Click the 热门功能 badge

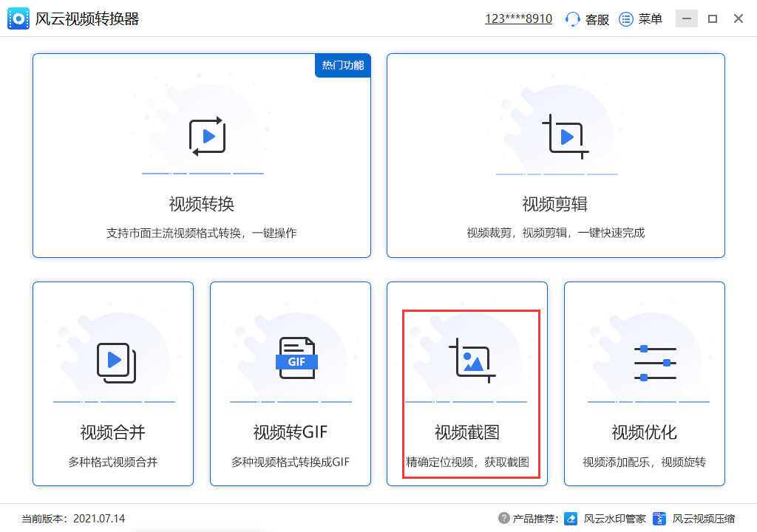coord(343,65)
